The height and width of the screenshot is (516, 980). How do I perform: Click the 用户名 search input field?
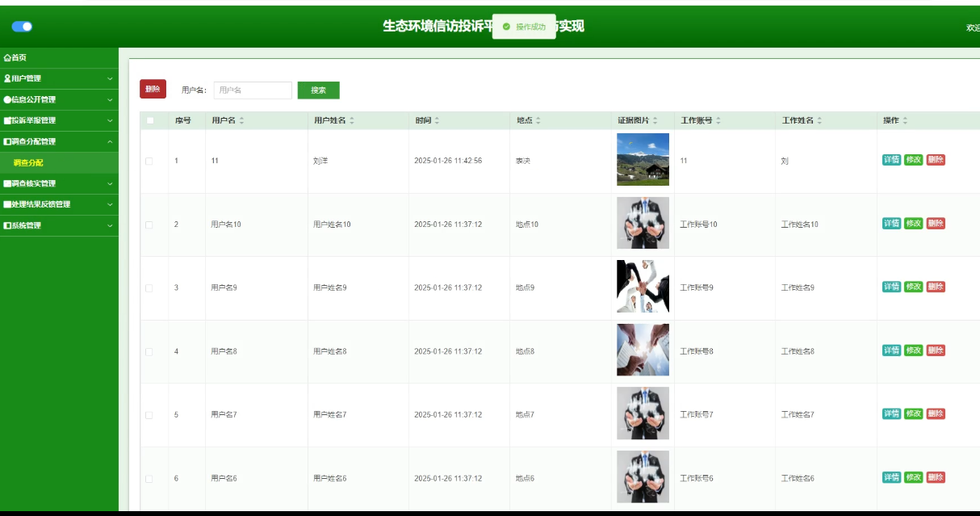click(x=253, y=90)
